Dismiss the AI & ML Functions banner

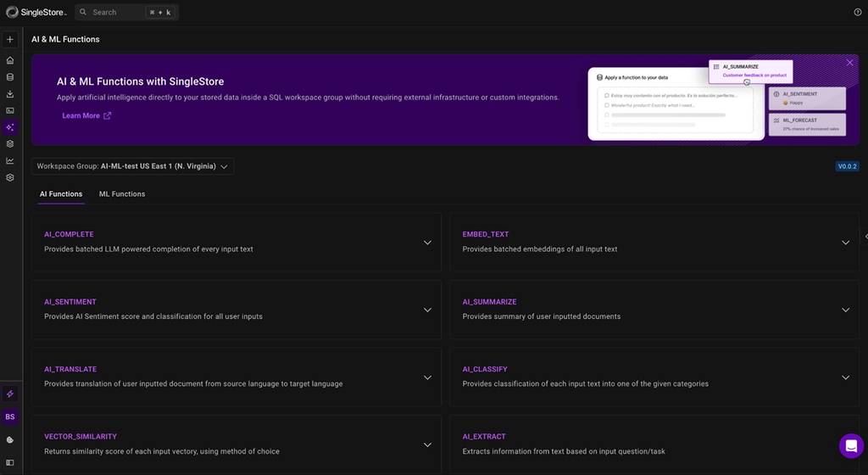point(849,63)
